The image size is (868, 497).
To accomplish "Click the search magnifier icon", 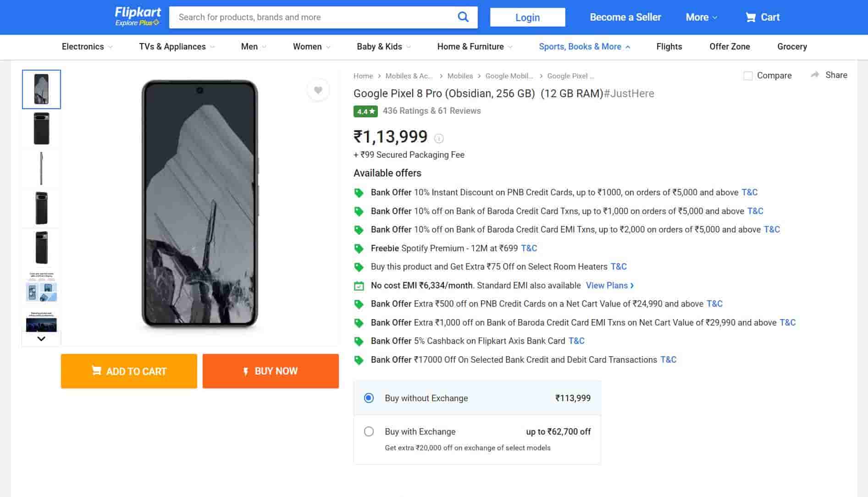I will click(x=463, y=17).
